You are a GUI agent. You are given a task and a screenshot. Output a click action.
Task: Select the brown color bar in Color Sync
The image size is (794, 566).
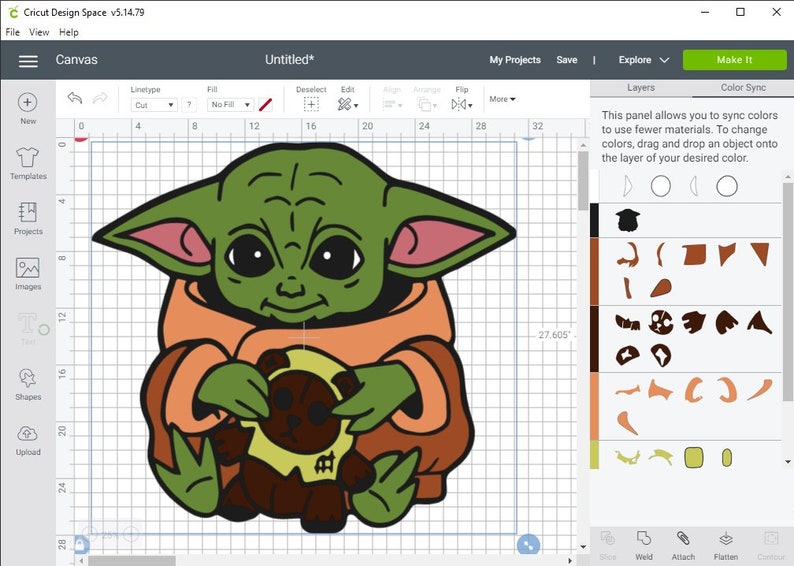tap(594, 271)
